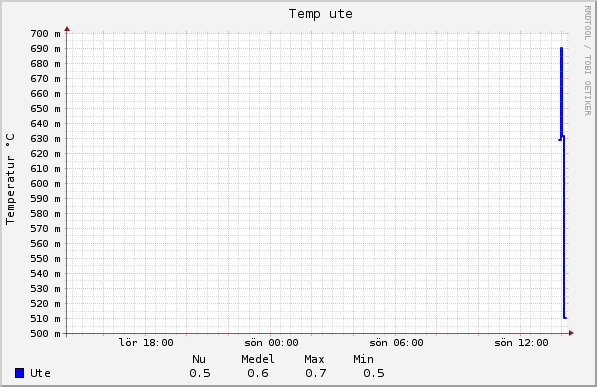Click the x-axis label 'lör 18:00'
The width and height of the screenshot is (597, 387).
click(x=146, y=343)
